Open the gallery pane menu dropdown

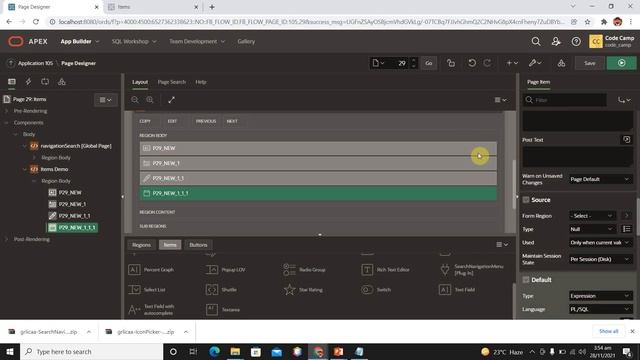502,244
